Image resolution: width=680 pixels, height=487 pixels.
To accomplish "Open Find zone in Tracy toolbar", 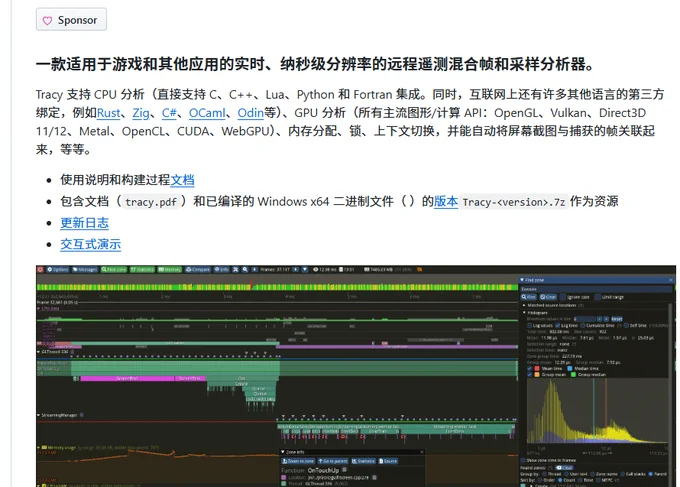I will click(x=114, y=269).
